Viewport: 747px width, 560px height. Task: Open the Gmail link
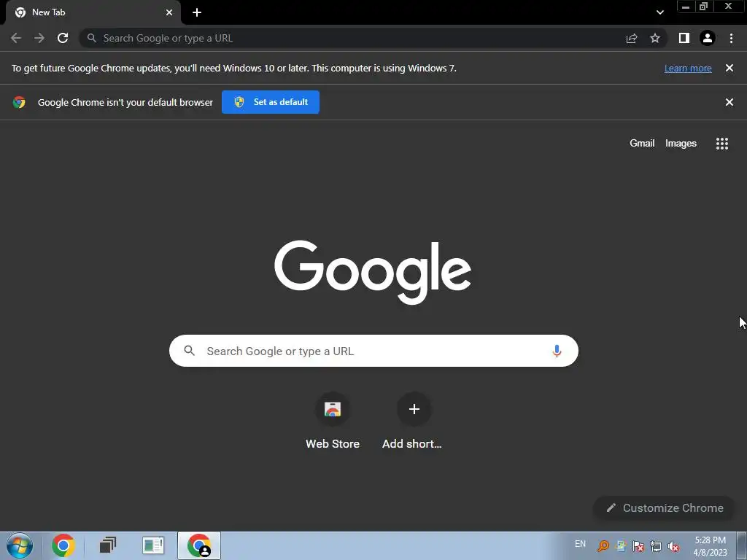point(642,144)
